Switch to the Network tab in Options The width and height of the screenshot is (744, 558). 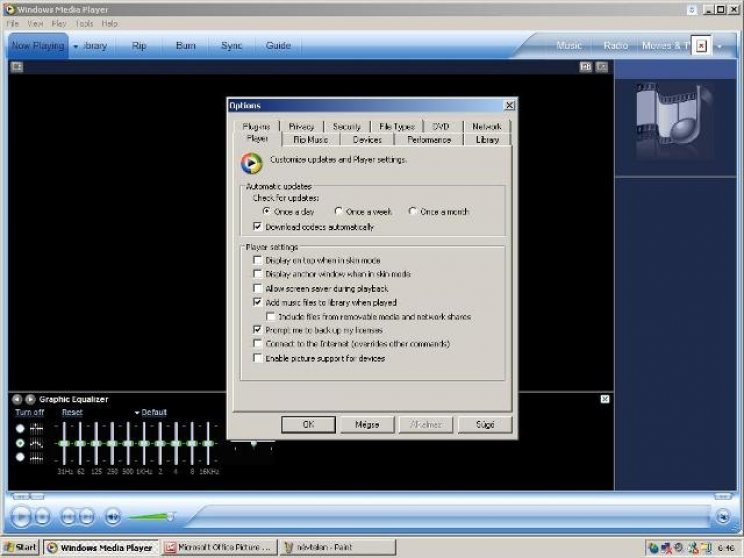click(486, 127)
